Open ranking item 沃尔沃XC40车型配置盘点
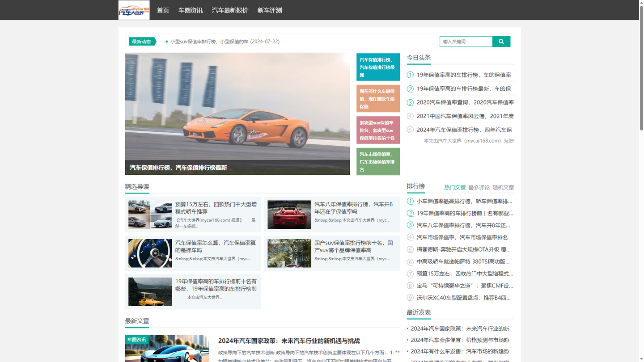The image size is (644, 362). coord(463,298)
